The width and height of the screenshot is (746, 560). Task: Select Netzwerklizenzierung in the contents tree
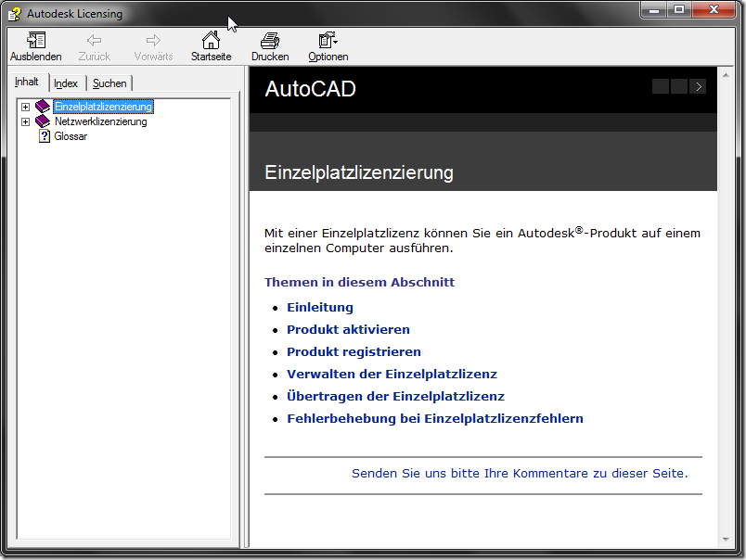coord(101,121)
